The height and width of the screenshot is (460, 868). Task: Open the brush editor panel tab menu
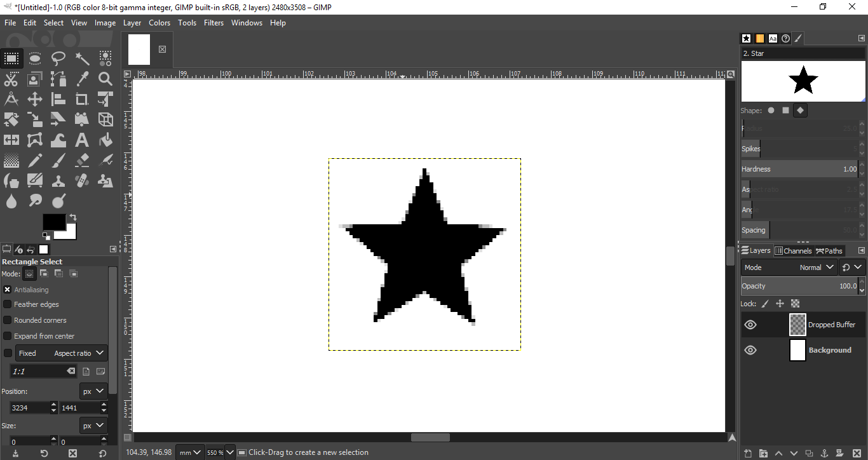[862, 39]
